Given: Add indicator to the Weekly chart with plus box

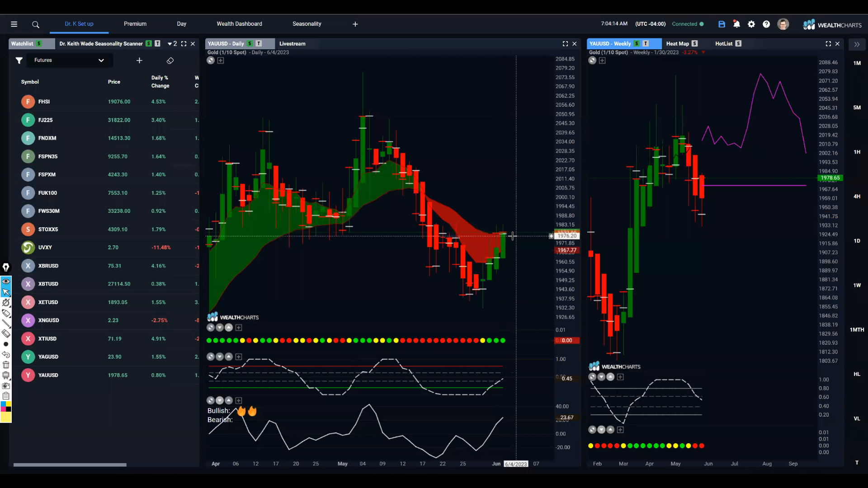Looking at the screenshot, I should (602, 61).
